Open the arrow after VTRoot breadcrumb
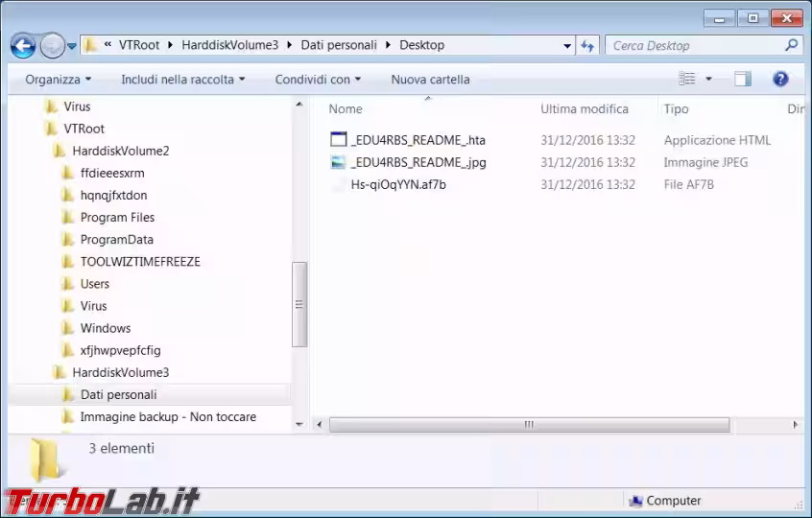The height and width of the screenshot is (518, 812). click(x=171, y=45)
